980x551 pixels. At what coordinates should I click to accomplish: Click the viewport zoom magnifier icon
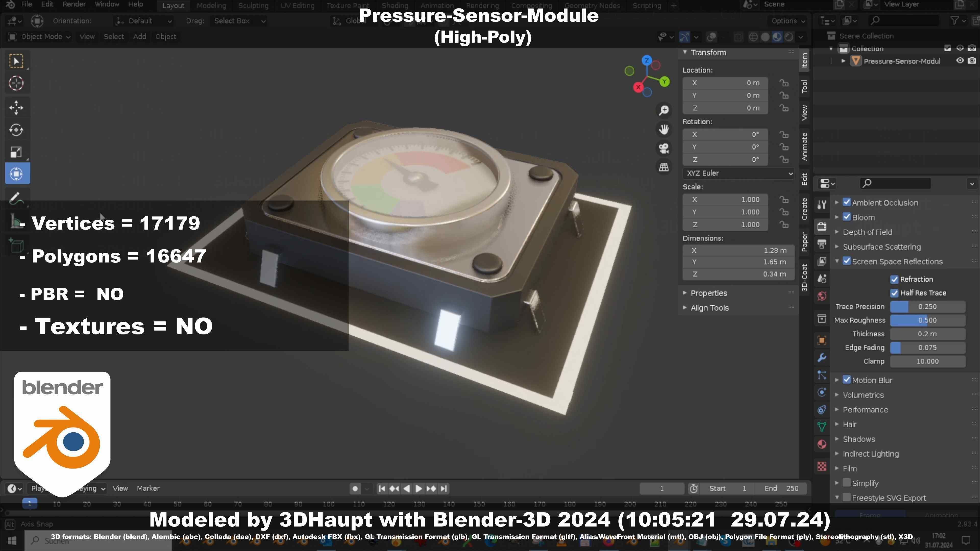[664, 110]
